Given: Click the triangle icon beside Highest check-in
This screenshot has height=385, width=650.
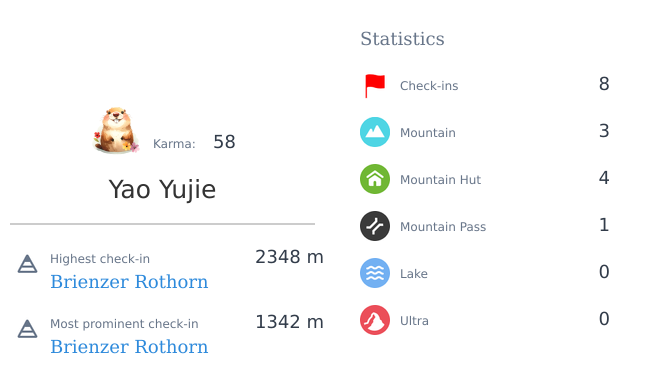Looking at the screenshot, I should click(27, 264).
